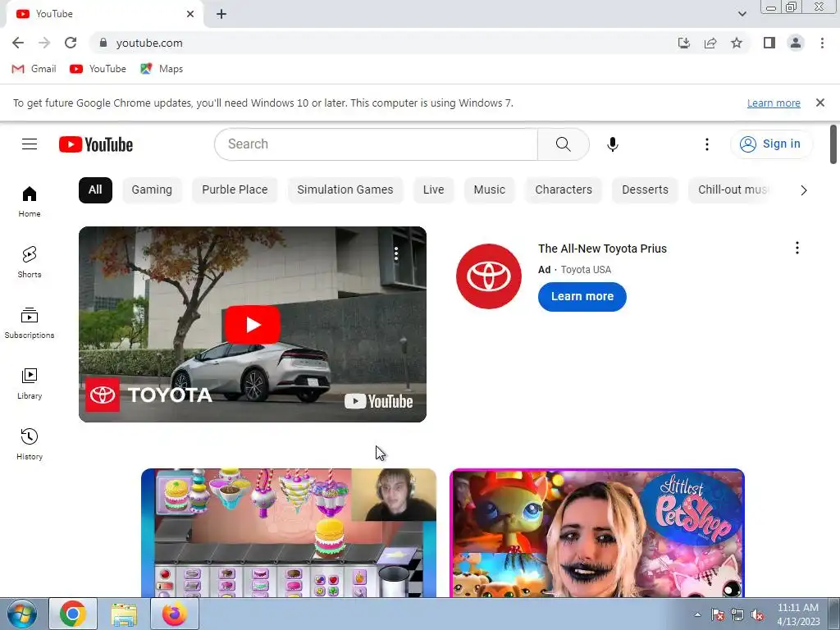Open a new tab with the plus icon

[221, 15]
